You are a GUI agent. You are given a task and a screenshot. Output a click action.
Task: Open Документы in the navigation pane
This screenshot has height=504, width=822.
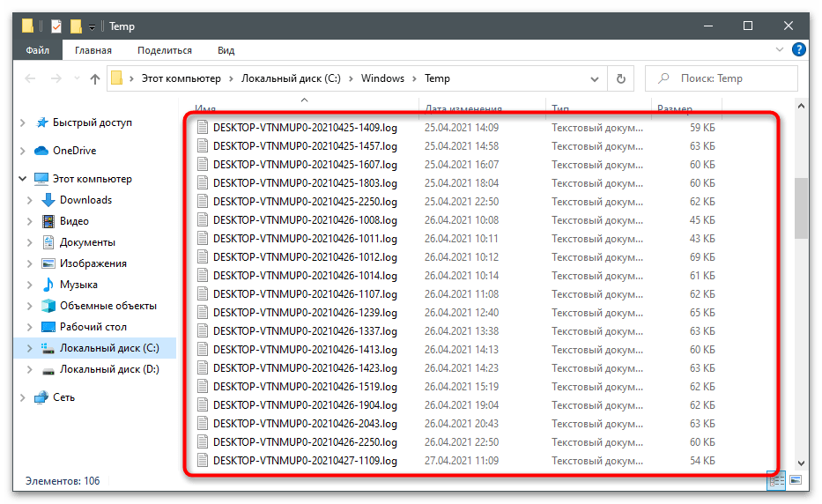[87, 242]
